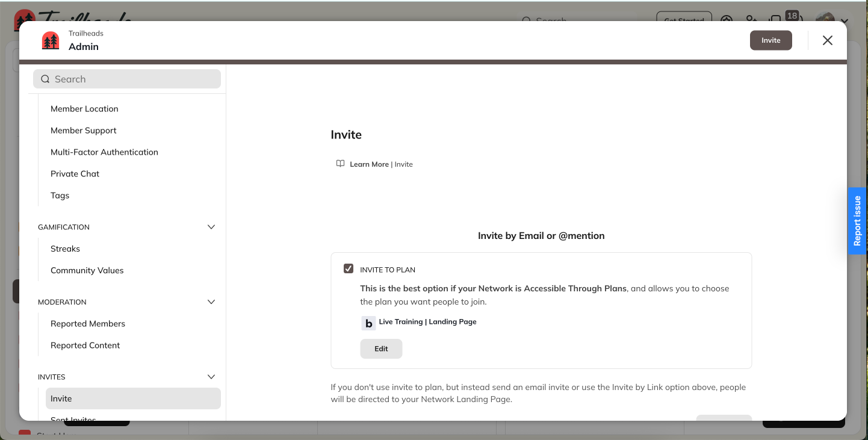Click the Trailheads tree logo in admin header
This screenshot has width=868, height=440.
(x=50, y=40)
